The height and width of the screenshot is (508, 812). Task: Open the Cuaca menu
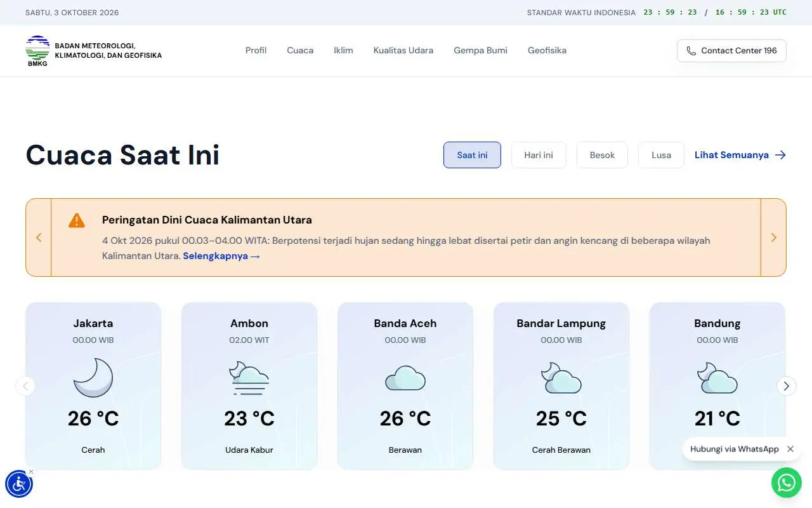(300, 50)
